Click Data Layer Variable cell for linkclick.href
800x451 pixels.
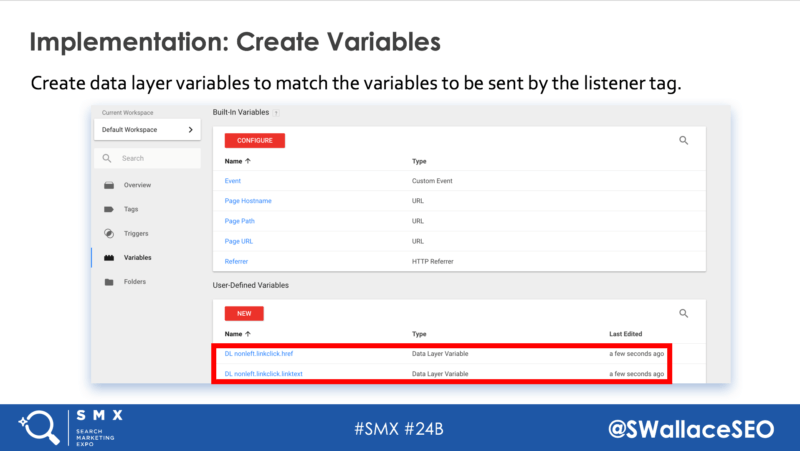coord(440,354)
